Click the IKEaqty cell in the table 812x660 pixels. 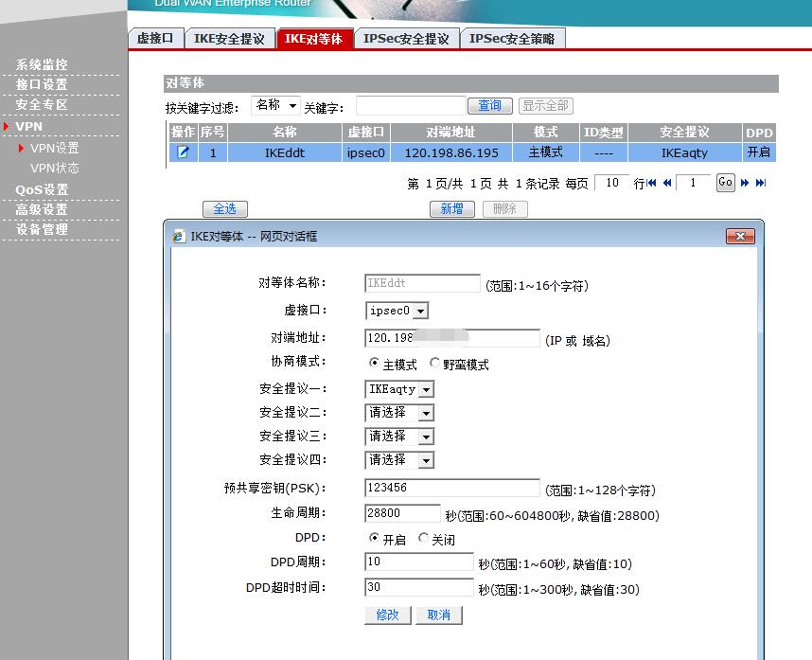click(684, 152)
